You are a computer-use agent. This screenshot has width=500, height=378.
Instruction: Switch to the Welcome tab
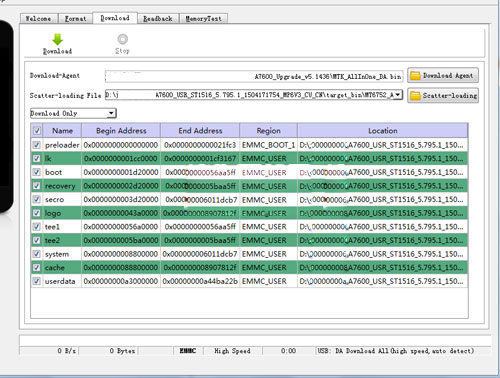(39, 19)
